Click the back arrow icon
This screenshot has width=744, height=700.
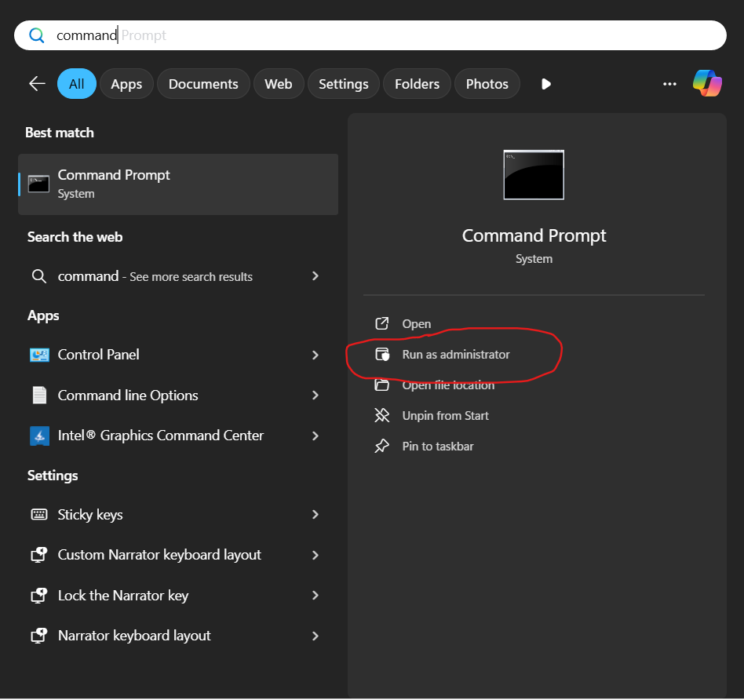(x=37, y=84)
